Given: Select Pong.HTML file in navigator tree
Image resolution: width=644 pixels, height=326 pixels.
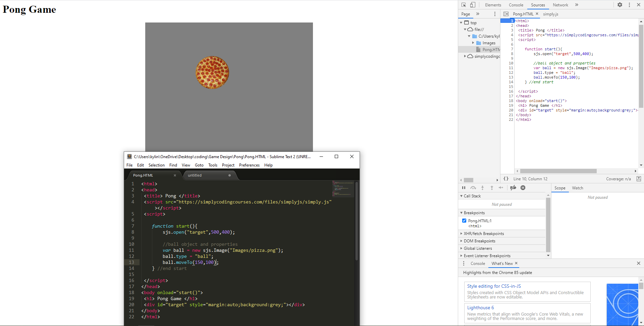Looking at the screenshot, I should tap(491, 50).
